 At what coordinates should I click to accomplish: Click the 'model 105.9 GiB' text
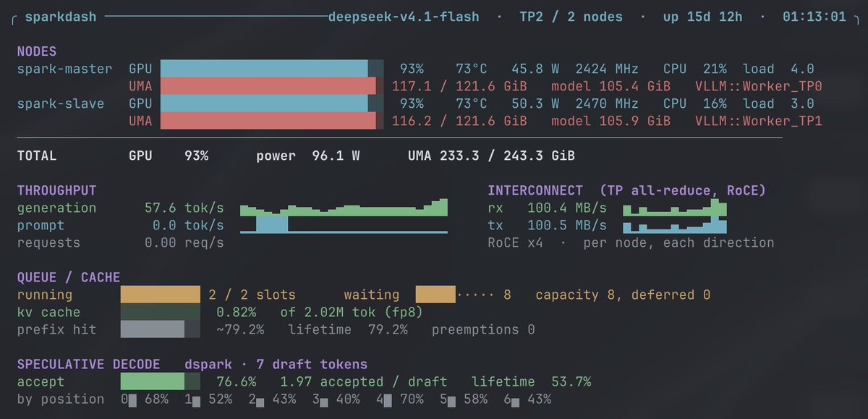pos(610,122)
